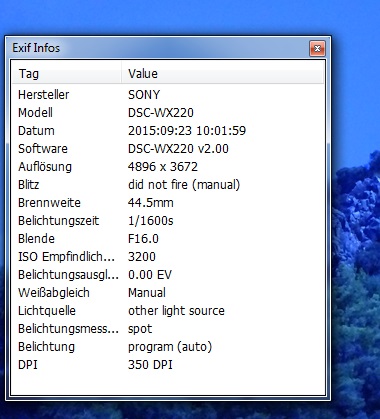Click the did not fire (manual) value
Viewport: 380px width, 419px height.
point(184,185)
